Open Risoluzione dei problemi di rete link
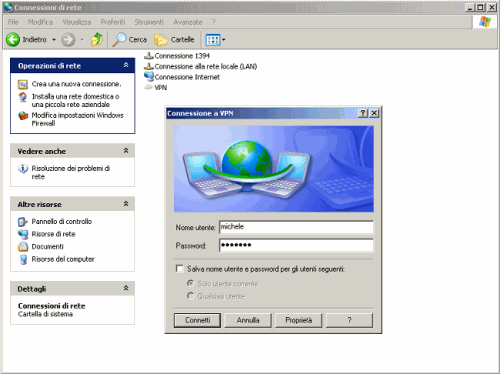The width and height of the screenshot is (500, 374). tap(71, 172)
